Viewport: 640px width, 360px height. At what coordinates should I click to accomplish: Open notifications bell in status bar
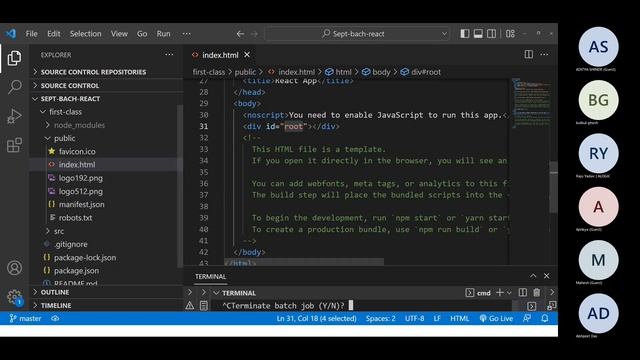(x=545, y=318)
